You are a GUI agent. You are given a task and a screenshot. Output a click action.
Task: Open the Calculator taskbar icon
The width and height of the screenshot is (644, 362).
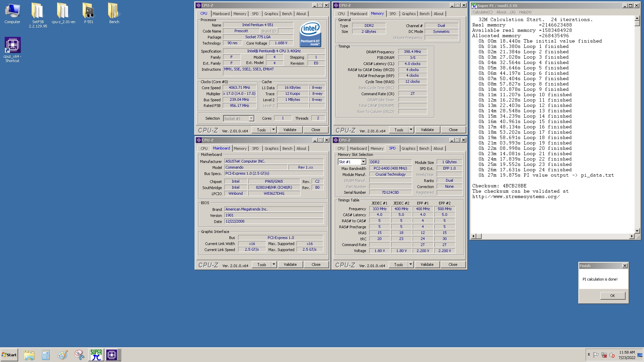click(x=46, y=355)
